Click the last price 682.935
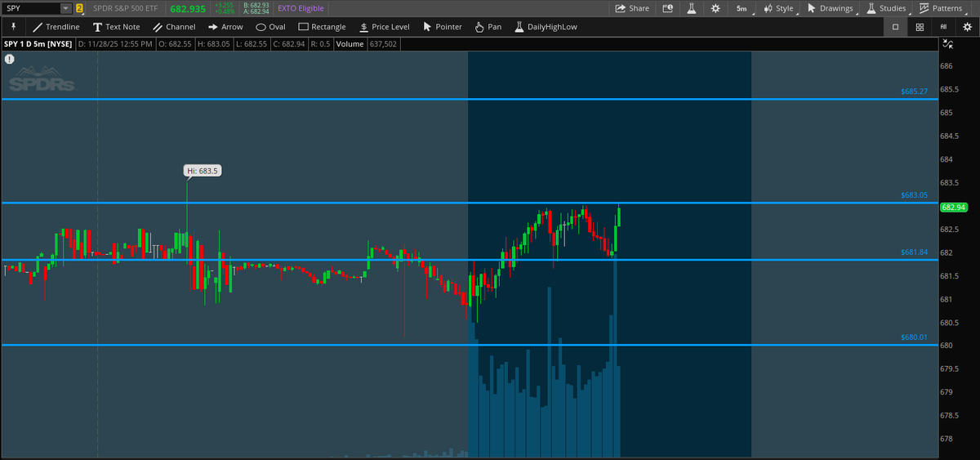The height and width of the screenshot is (460, 980). 189,8
